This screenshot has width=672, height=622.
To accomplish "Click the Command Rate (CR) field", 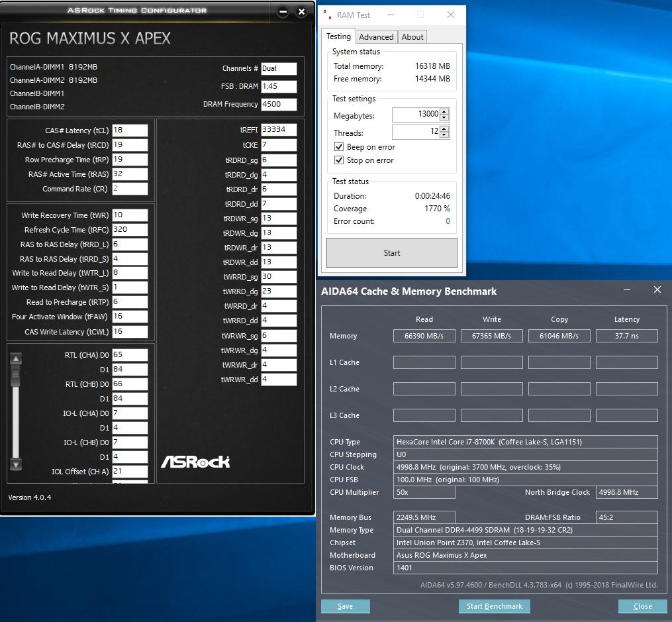I will click(x=130, y=189).
